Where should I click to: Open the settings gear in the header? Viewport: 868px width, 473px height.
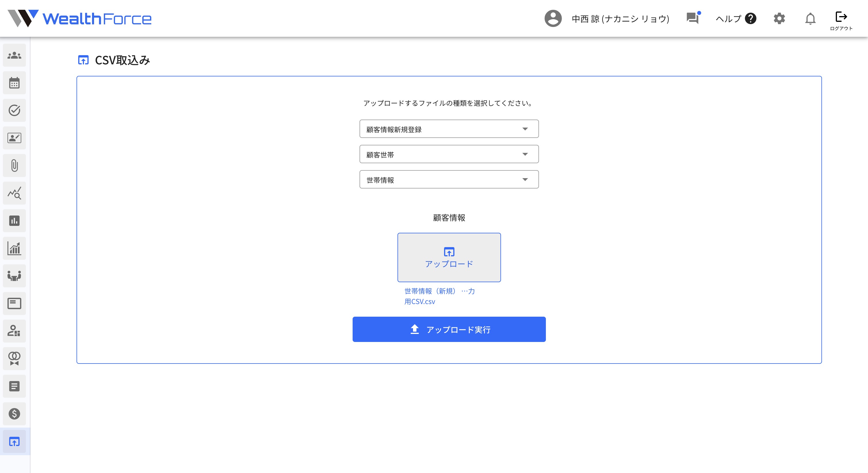tap(779, 18)
